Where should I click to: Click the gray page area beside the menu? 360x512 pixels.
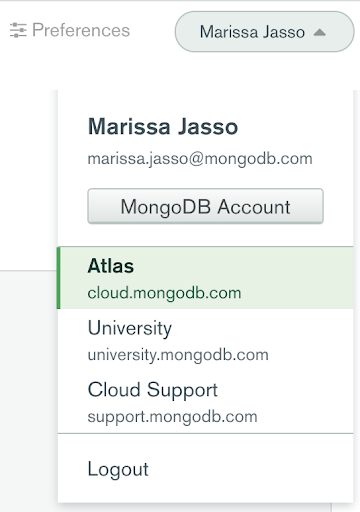(x=28, y=390)
